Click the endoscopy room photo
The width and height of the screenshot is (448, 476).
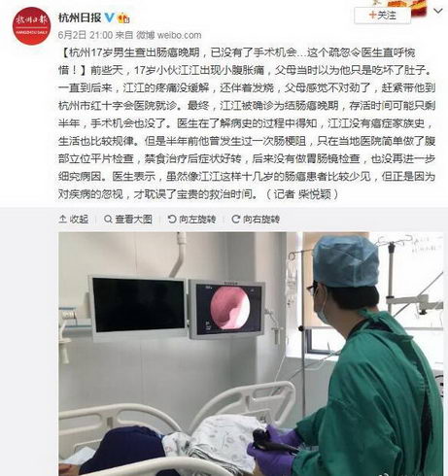pyautogui.click(x=251, y=354)
